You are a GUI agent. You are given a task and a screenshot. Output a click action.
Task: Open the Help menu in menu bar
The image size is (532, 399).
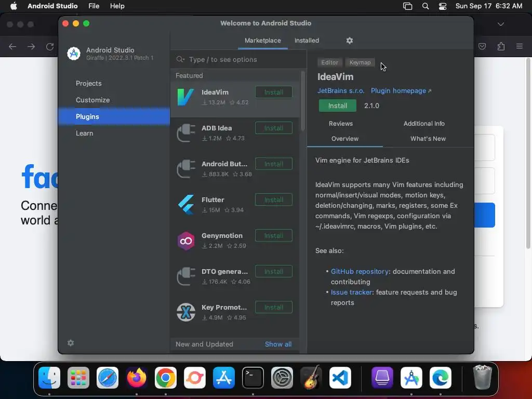tap(117, 6)
